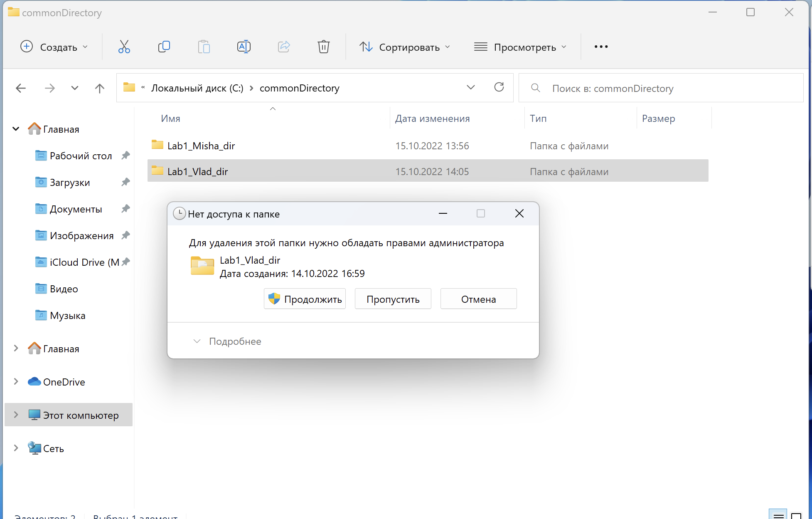Open the three-dots more options menu
This screenshot has height=519, width=812.
pyautogui.click(x=601, y=47)
